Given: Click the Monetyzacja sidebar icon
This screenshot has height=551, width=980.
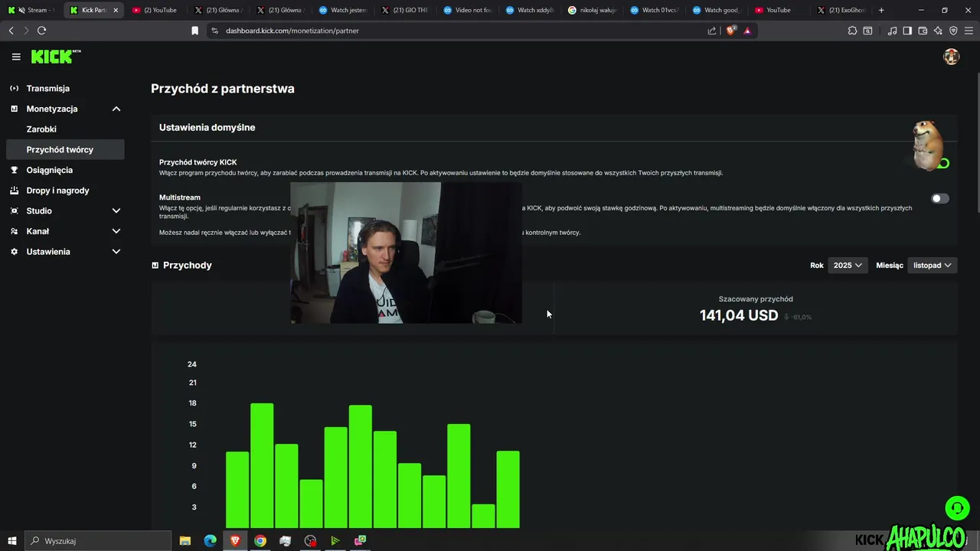Looking at the screenshot, I should pos(14,109).
